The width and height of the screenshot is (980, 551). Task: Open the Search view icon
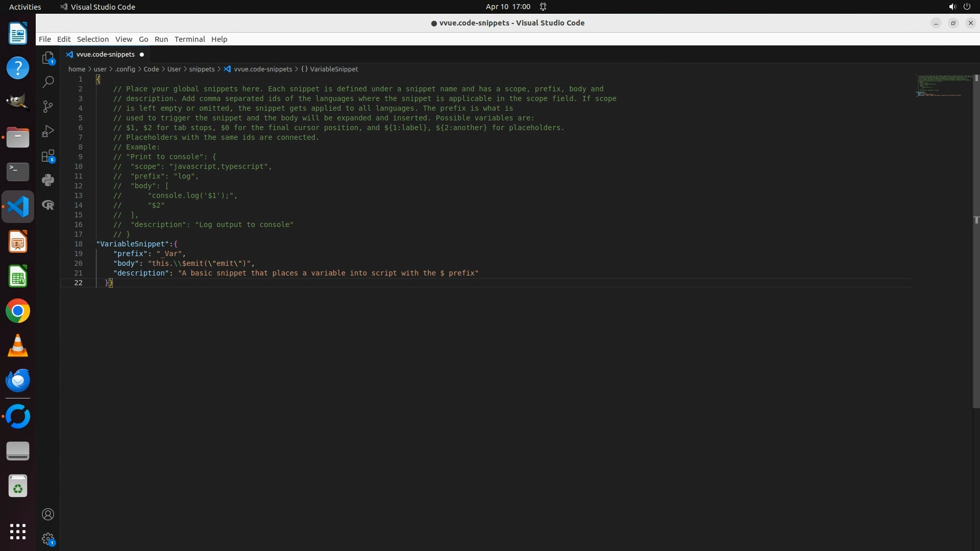[48, 82]
